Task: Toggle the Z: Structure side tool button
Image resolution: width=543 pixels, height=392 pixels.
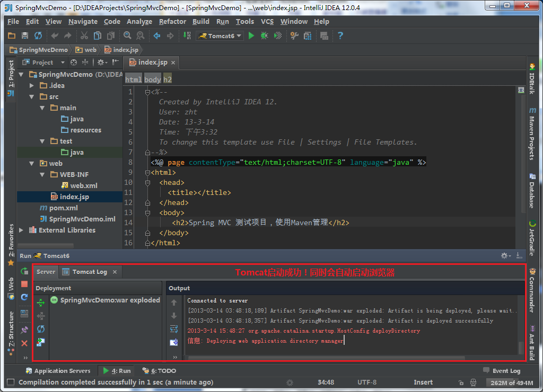Action: (11, 333)
